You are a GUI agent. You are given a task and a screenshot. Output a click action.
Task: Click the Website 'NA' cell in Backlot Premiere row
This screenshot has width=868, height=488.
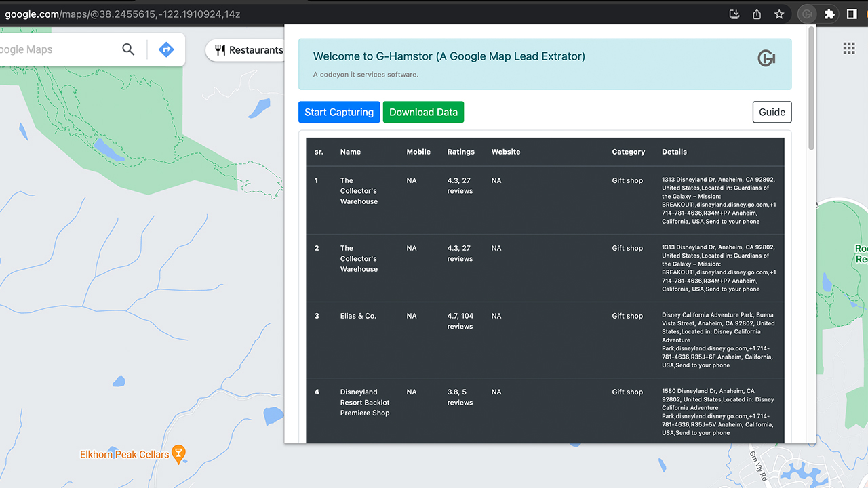pyautogui.click(x=496, y=392)
